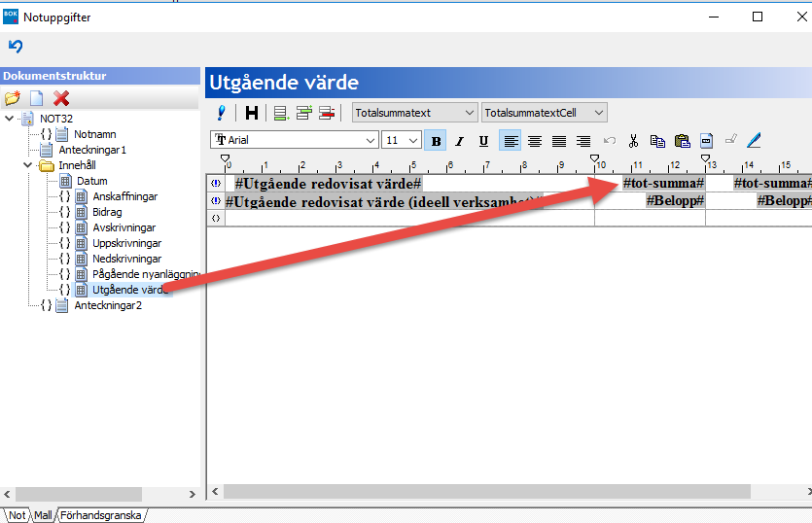Select Avskrivningar tree item
The image size is (812, 523).
(x=124, y=227)
